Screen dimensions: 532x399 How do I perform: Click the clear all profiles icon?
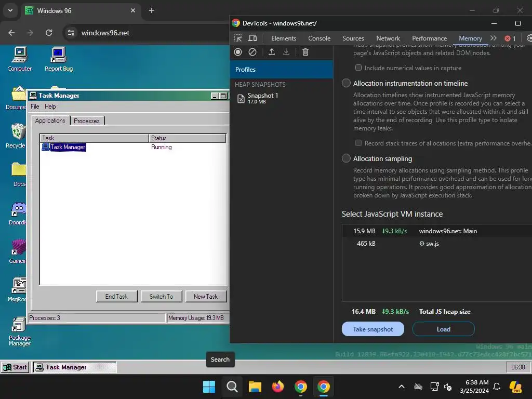point(252,52)
